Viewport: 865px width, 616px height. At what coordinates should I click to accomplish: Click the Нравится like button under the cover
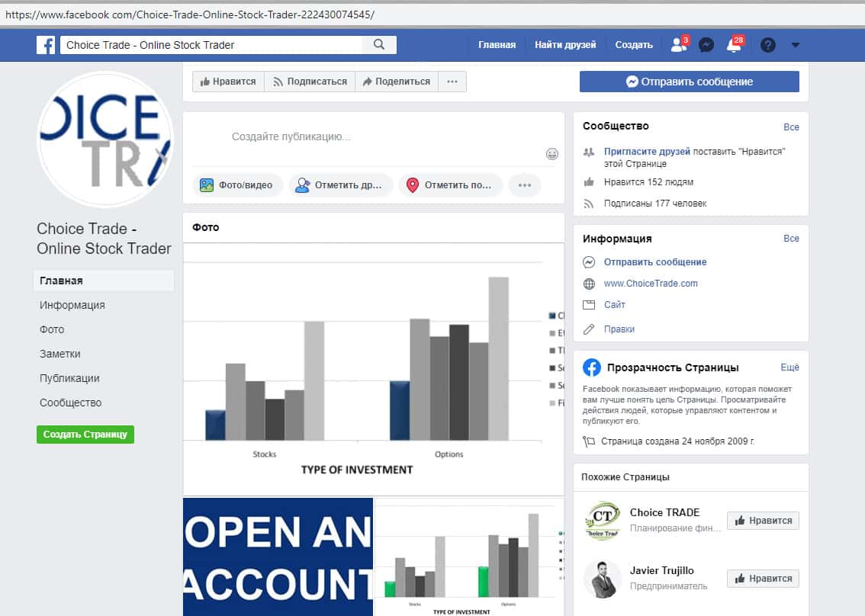tap(228, 82)
